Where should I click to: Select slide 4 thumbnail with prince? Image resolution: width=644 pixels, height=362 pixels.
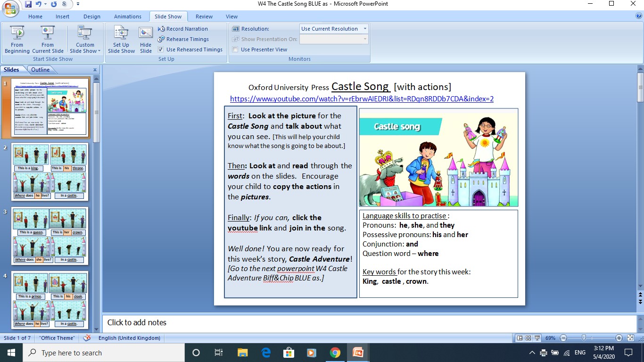click(x=49, y=300)
